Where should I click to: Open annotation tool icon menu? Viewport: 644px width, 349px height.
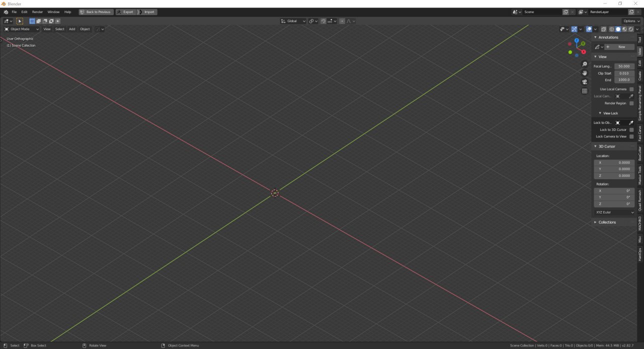pyautogui.click(x=599, y=47)
